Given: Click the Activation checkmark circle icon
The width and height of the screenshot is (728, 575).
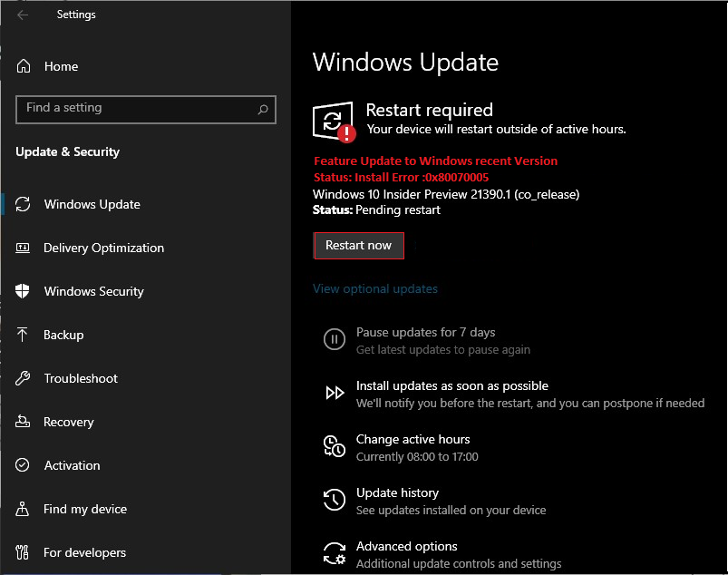Looking at the screenshot, I should [23, 465].
